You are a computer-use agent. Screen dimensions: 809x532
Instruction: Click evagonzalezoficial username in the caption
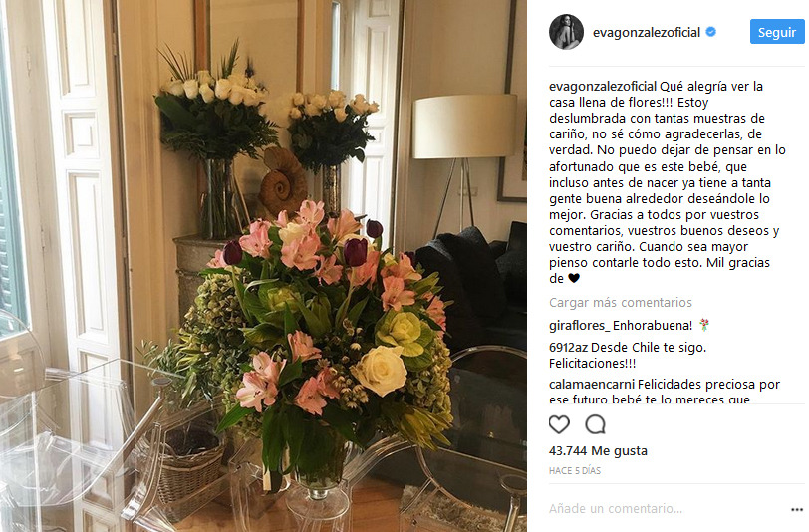point(603,86)
